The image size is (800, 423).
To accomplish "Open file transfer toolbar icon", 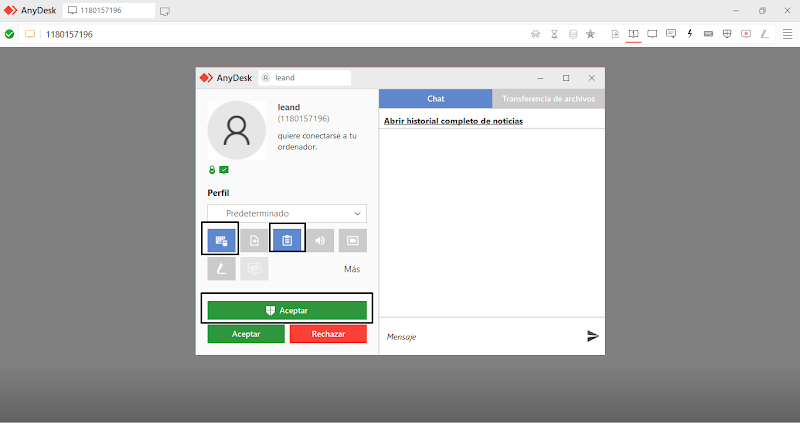I will coord(615,34).
